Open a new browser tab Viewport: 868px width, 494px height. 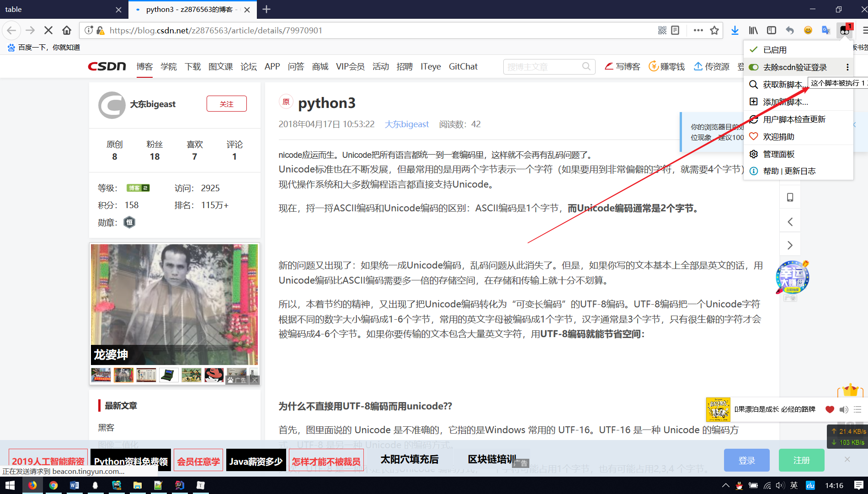[266, 9]
